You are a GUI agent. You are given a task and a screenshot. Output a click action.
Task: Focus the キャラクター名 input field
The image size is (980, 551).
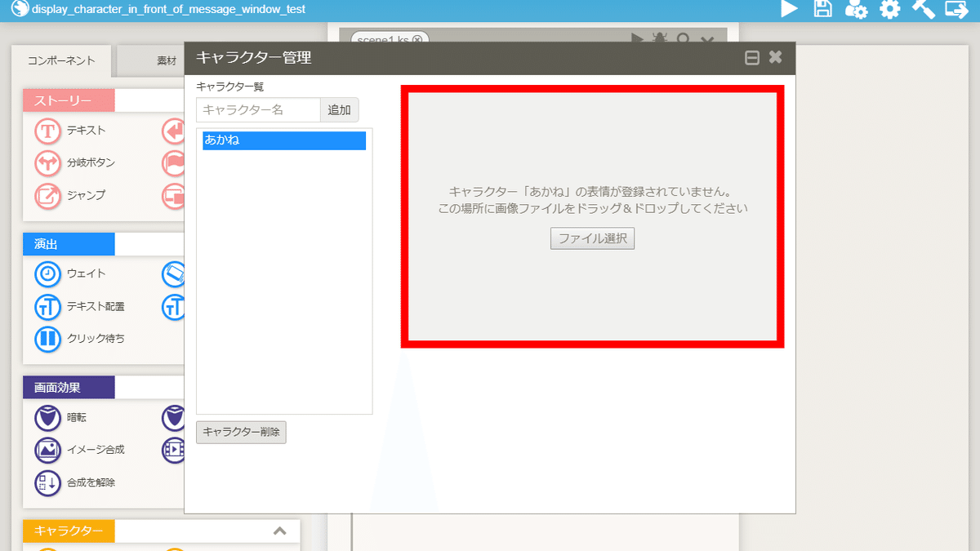click(258, 110)
